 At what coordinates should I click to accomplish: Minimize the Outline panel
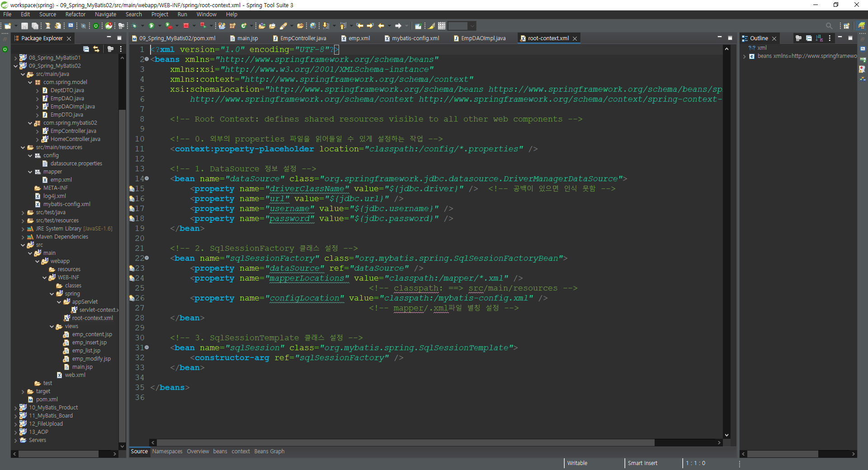(840, 38)
